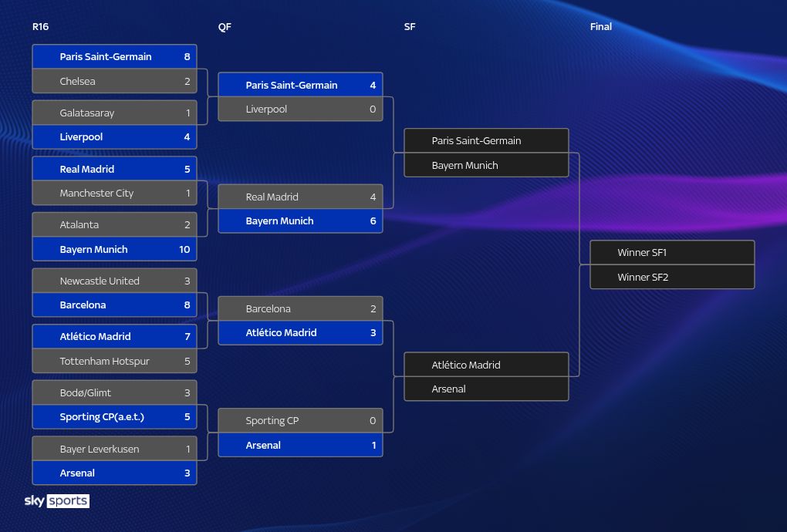
Task: Select the R16 column header
Action: click(x=41, y=27)
